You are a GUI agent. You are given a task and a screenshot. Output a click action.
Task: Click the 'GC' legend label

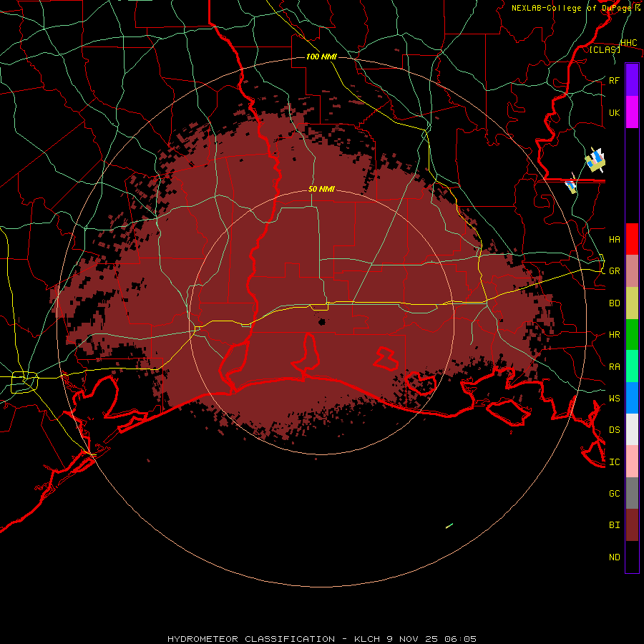point(615,493)
